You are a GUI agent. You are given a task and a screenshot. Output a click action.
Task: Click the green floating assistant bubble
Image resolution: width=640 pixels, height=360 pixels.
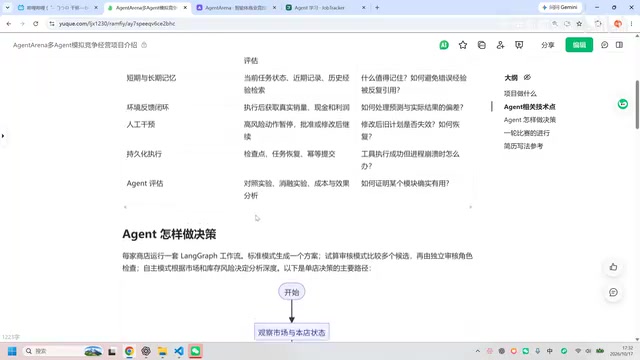[622, 104]
